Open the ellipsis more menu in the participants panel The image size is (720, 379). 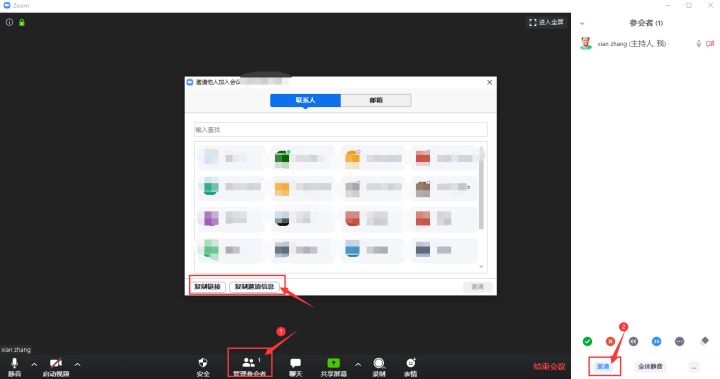[x=694, y=367]
